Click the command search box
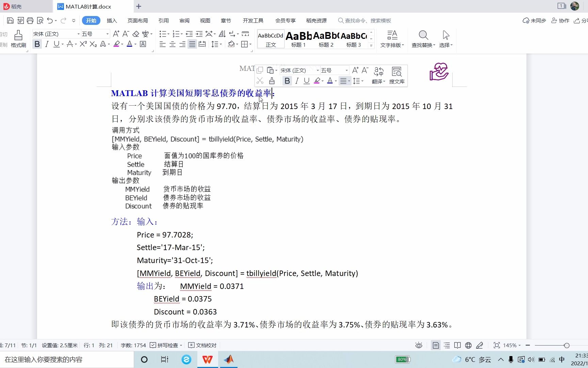The width and height of the screenshot is (588, 368). 365,20
